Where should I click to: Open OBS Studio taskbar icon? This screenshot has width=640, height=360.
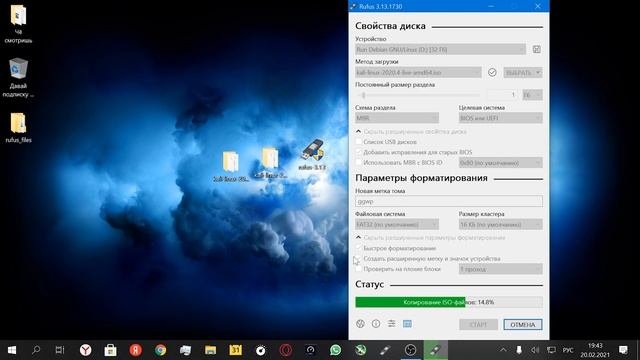[x=410, y=350]
